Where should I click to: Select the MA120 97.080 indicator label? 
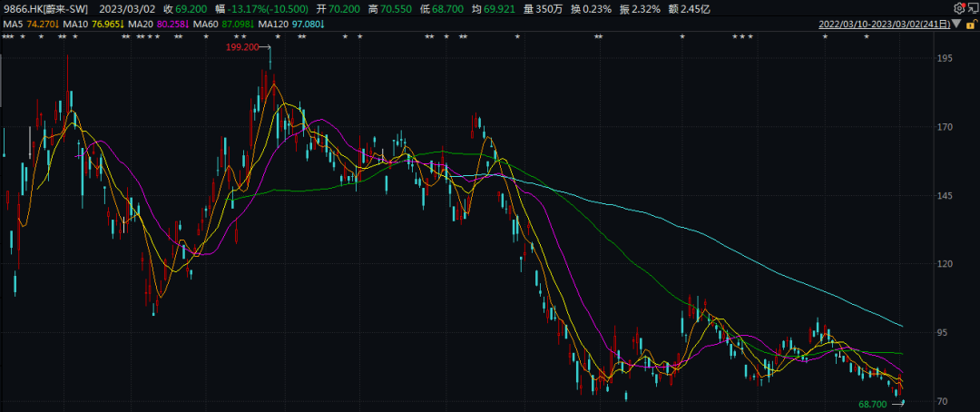pyautogui.click(x=290, y=25)
